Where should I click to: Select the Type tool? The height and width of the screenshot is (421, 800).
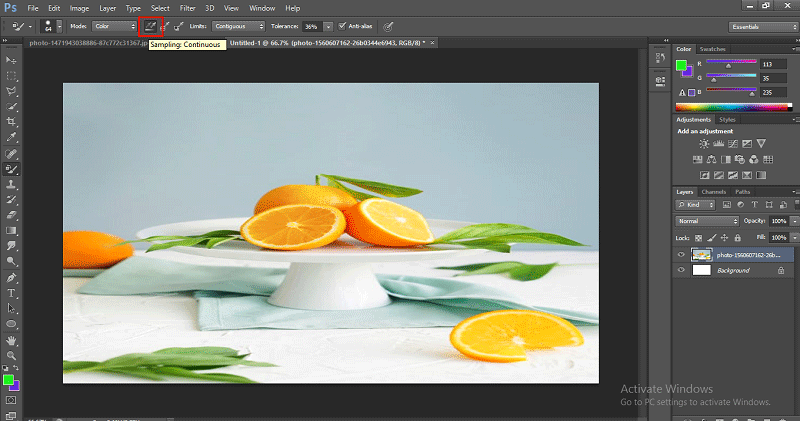tap(11, 293)
